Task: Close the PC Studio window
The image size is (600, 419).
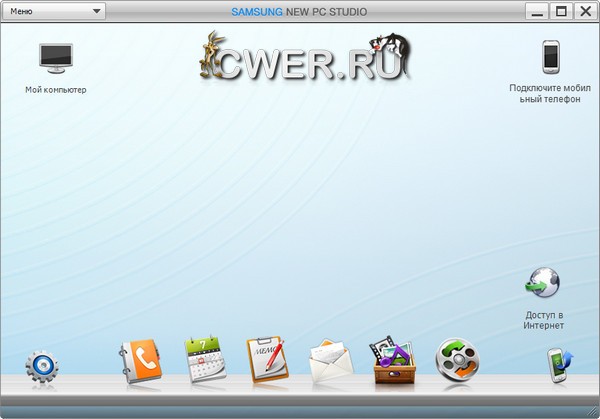Action: tap(583, 12)
